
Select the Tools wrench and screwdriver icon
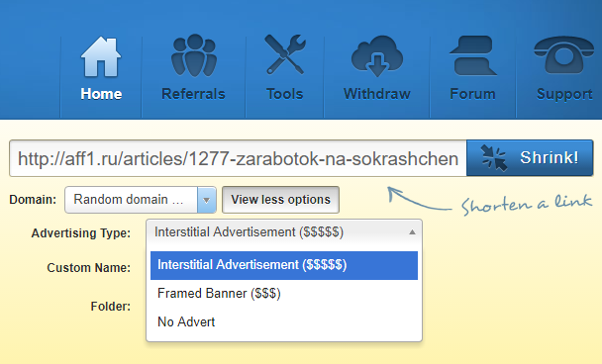click(x=285, y=54)
